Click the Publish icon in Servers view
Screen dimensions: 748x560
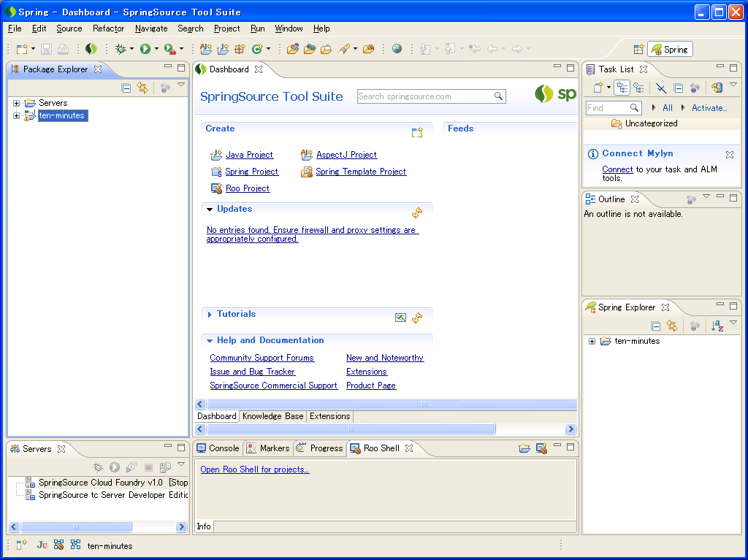[165, 467]
